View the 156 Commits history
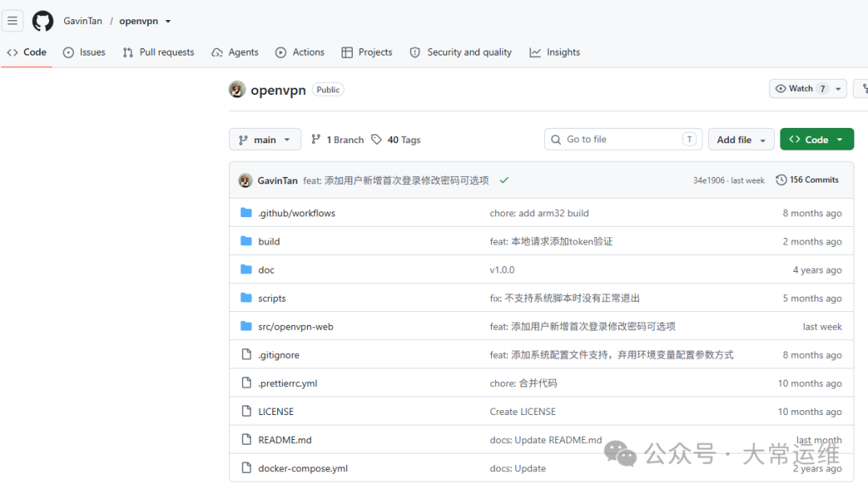Screen dimensions: 868x489 click(807, 180)
